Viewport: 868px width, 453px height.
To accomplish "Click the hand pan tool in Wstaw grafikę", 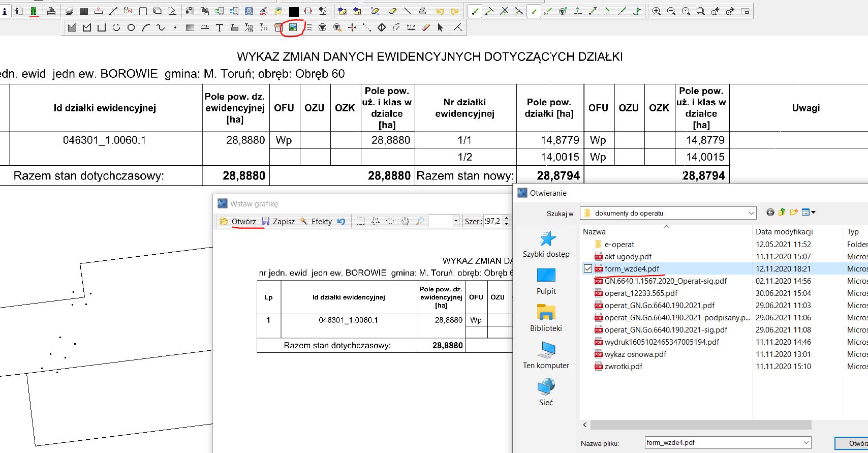I will pos(405,221).
